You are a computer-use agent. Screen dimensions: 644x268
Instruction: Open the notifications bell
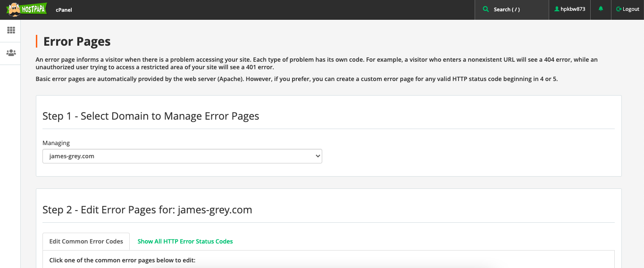point(601,9)
